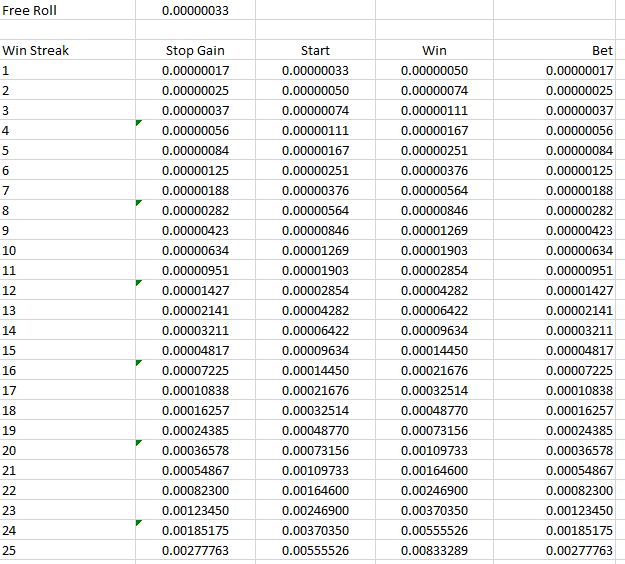Select Win cell 0.00000376 in row 6
Viewport: 625px width, 564px height.
pyautogui.click(x=434, y=170)
